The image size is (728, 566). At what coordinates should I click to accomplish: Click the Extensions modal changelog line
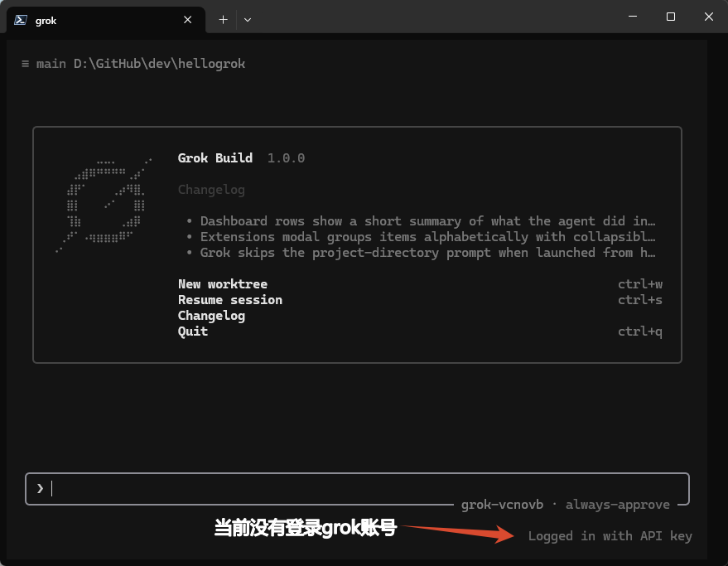coord(427,237)
